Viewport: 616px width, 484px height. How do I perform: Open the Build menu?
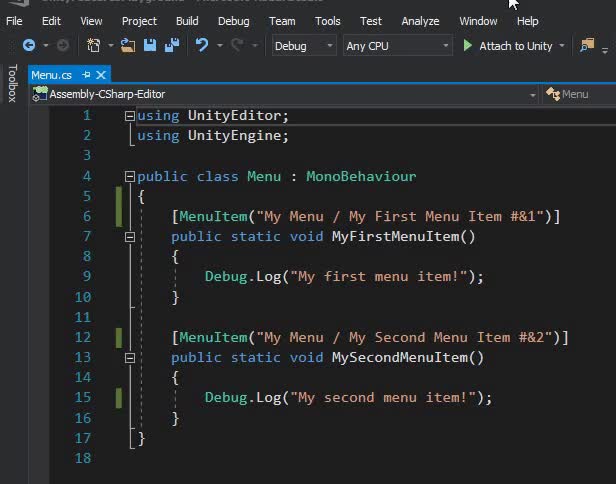pos(187,20)
